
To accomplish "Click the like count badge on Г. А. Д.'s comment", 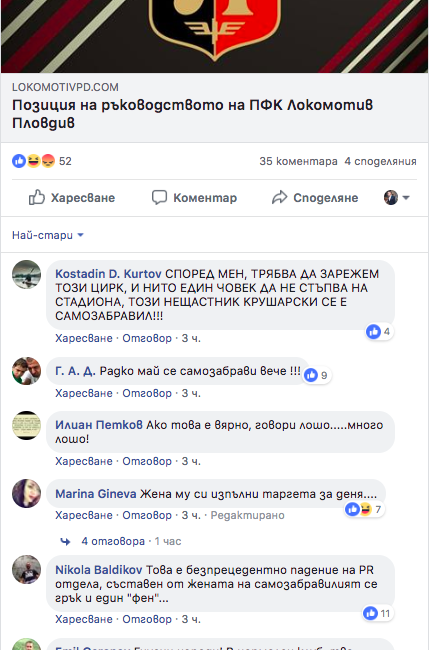I will click(x=316, y=375).
